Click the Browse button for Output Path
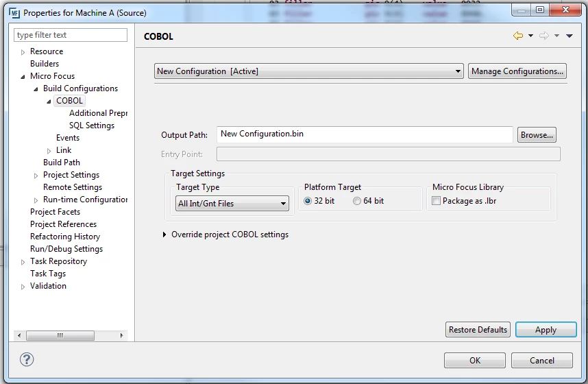This screenshot has height=384, width=588. click(537, 135)
